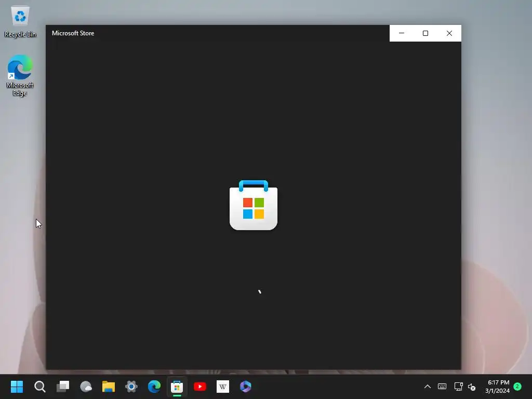Open YouTube app on the taskbar

pos(200,387)
